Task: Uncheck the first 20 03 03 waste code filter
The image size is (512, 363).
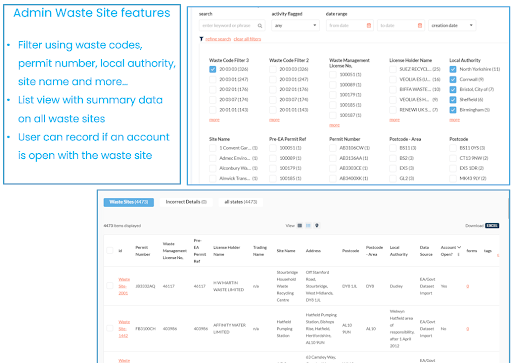Action: pyautogui.click(x=213, y=69)
